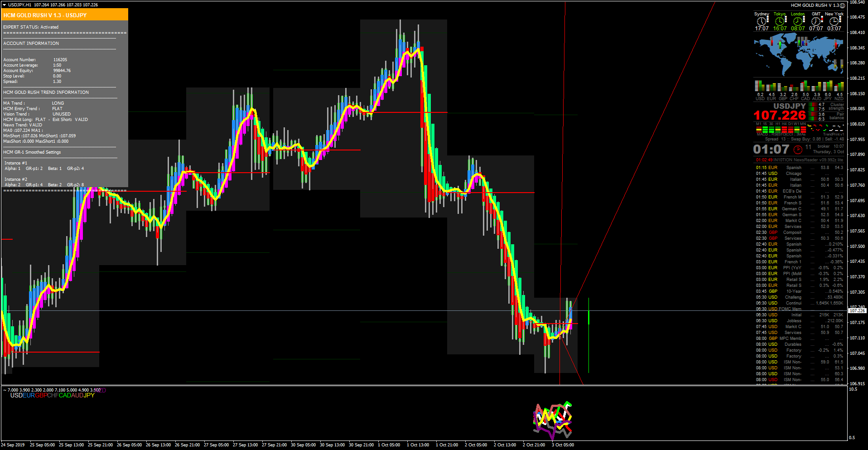868x450 pixels.
Task: Click the orange HCM GOLD RUSH title banner
Action: point(65,15)
